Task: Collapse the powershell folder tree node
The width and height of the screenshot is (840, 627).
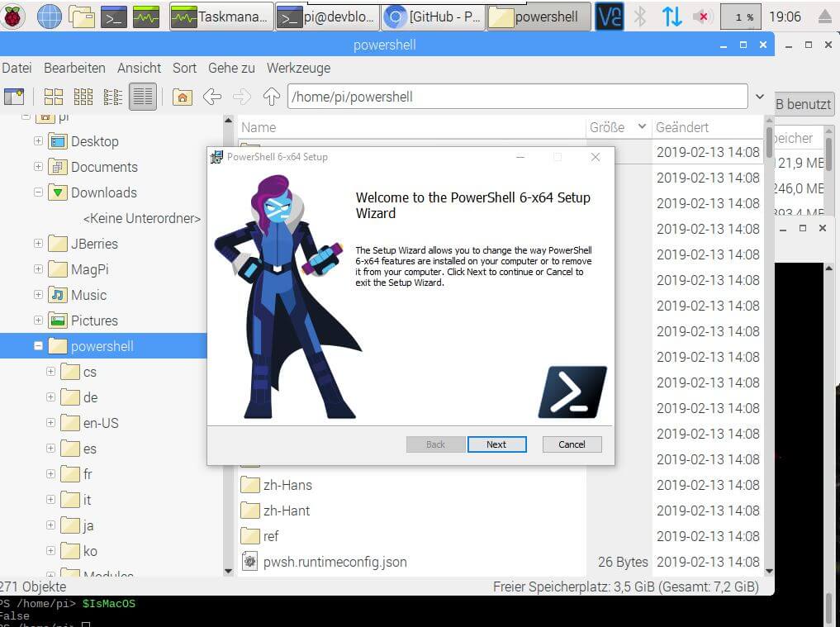Action: click(x=38, y=346)
